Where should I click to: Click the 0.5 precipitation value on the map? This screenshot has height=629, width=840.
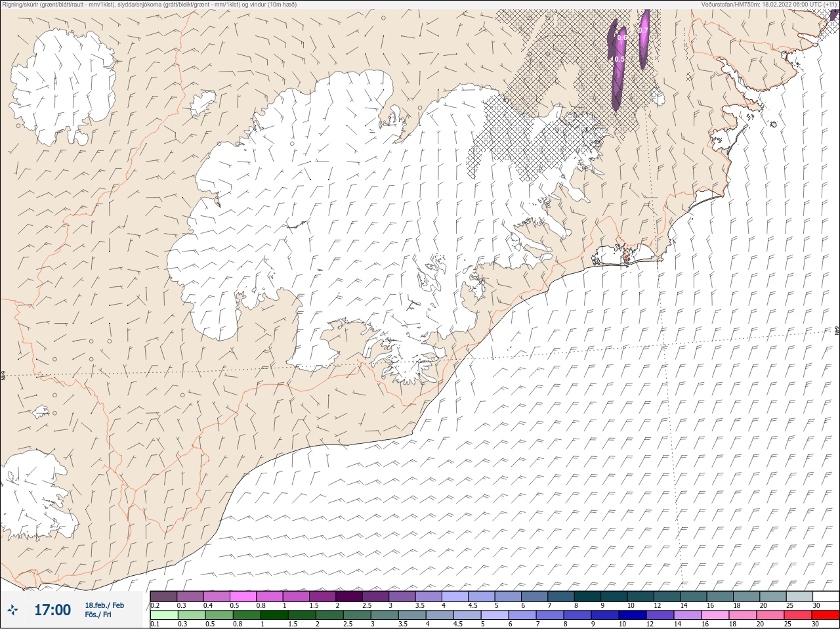click(619, 59)
